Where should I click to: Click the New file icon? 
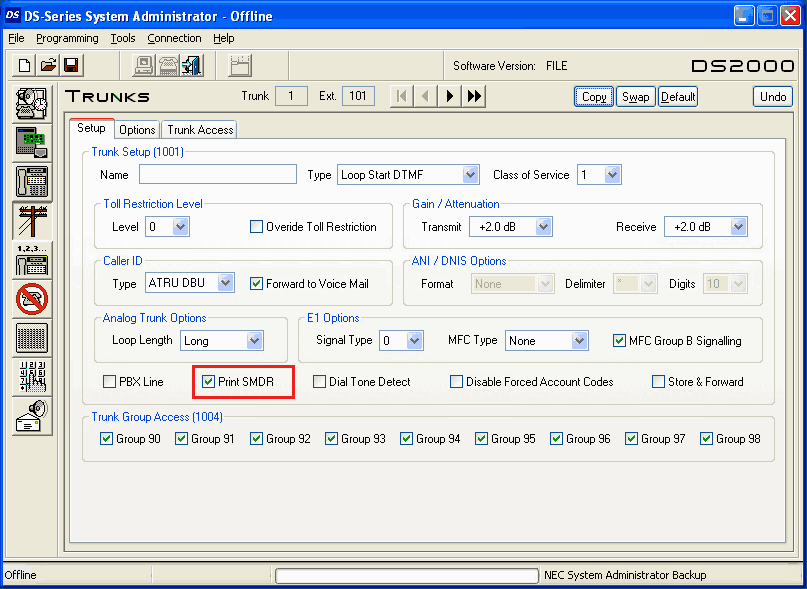tap(24, 66)
